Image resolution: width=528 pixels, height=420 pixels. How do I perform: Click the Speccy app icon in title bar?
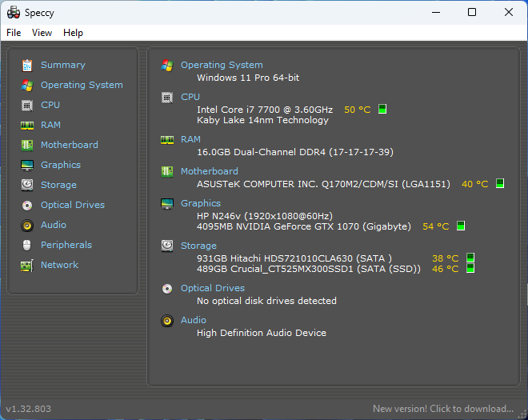pyautogui.click(x=14, y=13)
